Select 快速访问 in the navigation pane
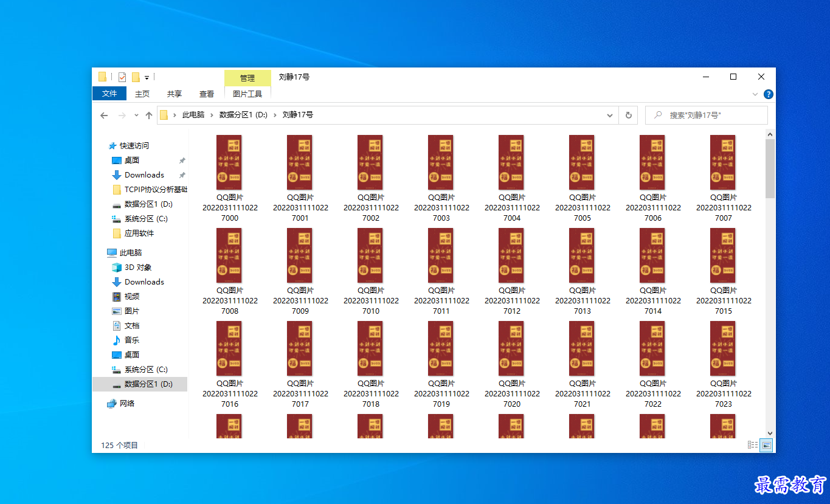This screenshot has height=504, width=830. click(134, 146)
